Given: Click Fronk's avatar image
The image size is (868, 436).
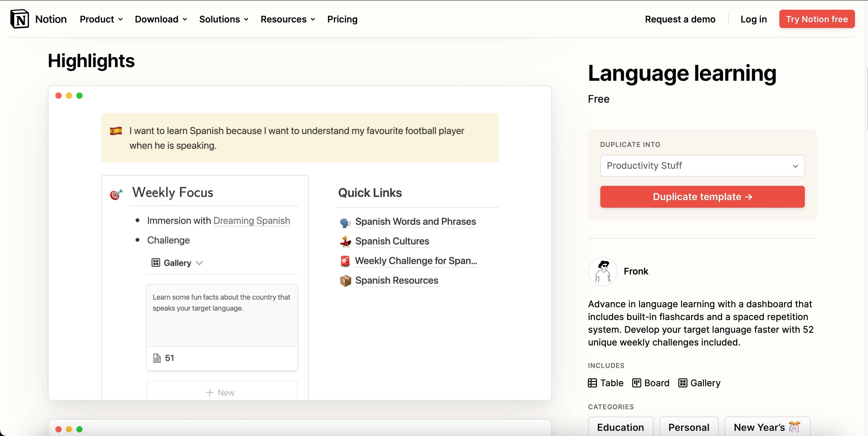Looking at the screenshot, I should 602,271.
